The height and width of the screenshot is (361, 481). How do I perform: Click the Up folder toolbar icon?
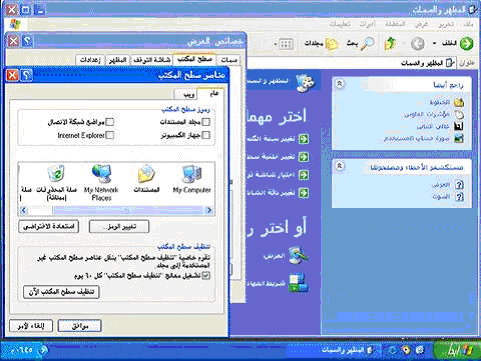tap(390, 44)
